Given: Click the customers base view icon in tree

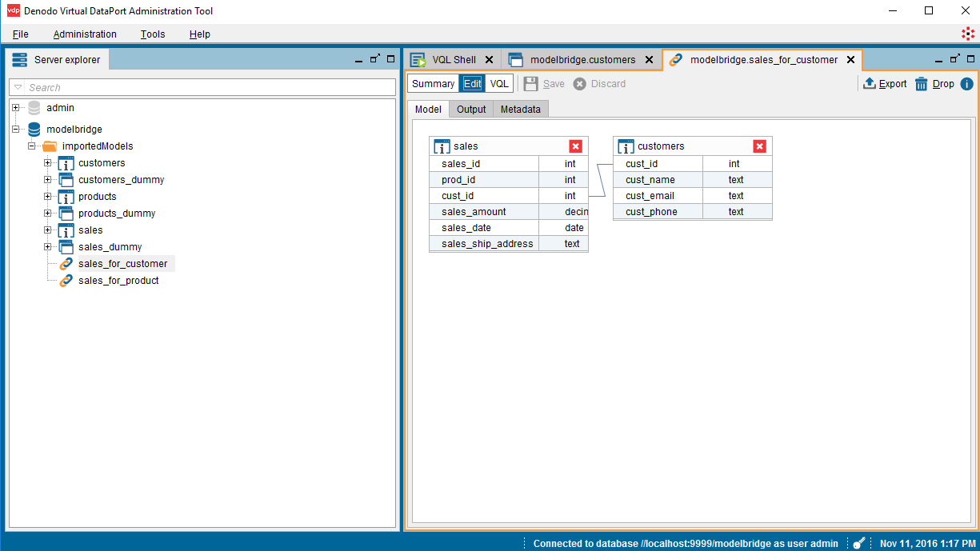Looking at the screenshot, I should tap(66, 163).
